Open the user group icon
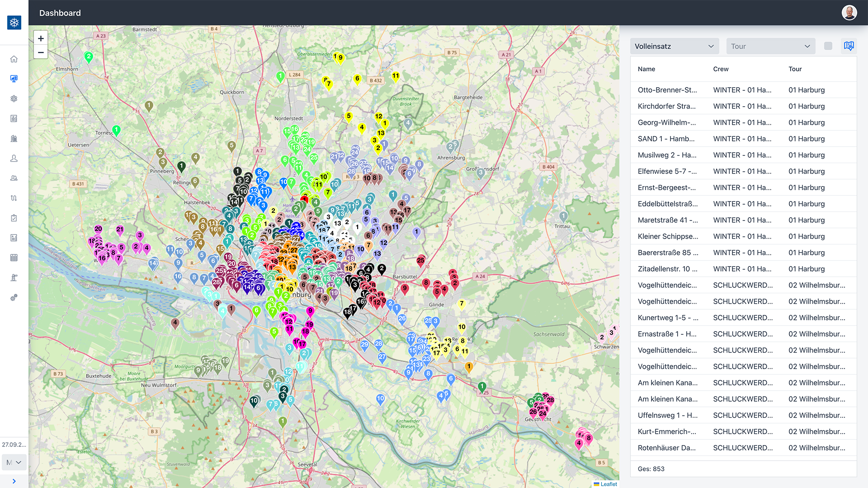The height and width of the screenshot is (488, 868). 14,178
